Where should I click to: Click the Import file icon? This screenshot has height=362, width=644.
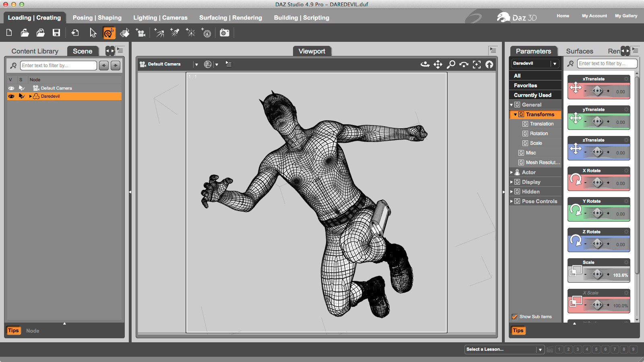pos(75,33)
